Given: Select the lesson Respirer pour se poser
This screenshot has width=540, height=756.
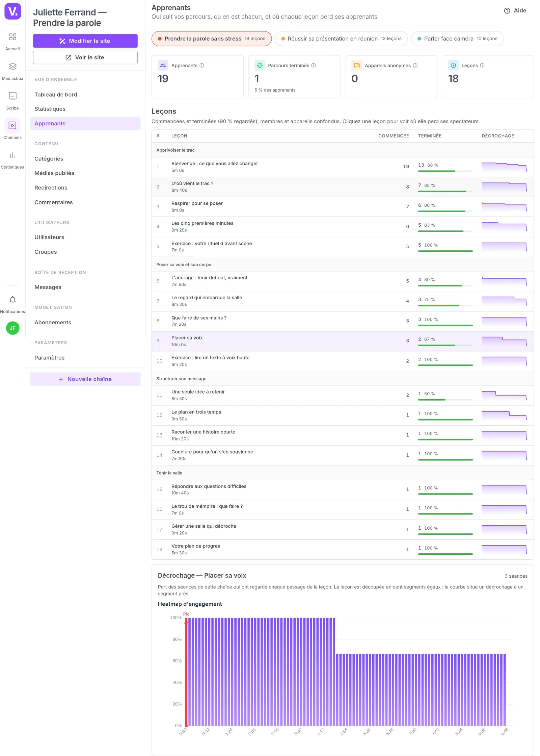Looking at the screenshot, I should (x=343, y=207).
